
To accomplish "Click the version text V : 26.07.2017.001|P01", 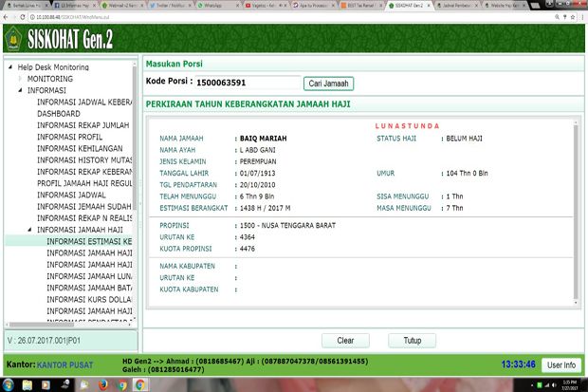I will coord(44,341).
